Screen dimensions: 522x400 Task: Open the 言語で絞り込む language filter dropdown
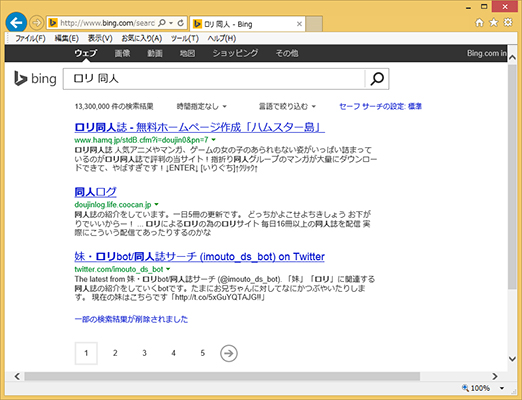pyautogui.click(x=287, y=106)
